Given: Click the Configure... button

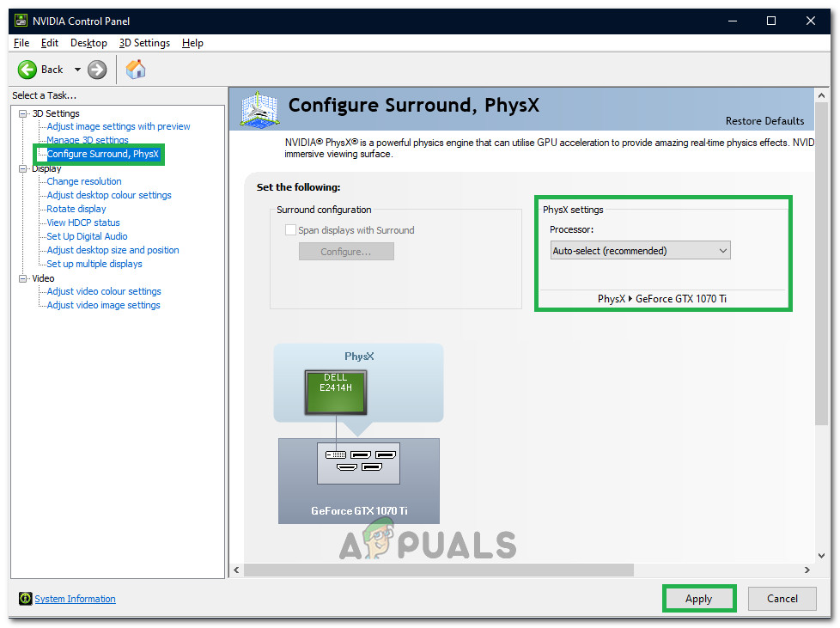Looking at the screenshot, I should pos(346,252).
